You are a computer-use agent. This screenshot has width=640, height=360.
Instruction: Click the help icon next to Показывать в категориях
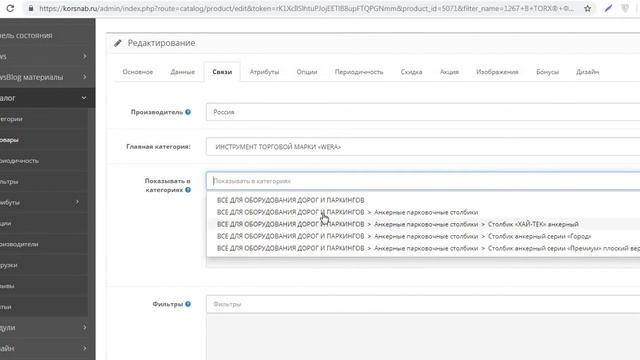click(188, 190)
